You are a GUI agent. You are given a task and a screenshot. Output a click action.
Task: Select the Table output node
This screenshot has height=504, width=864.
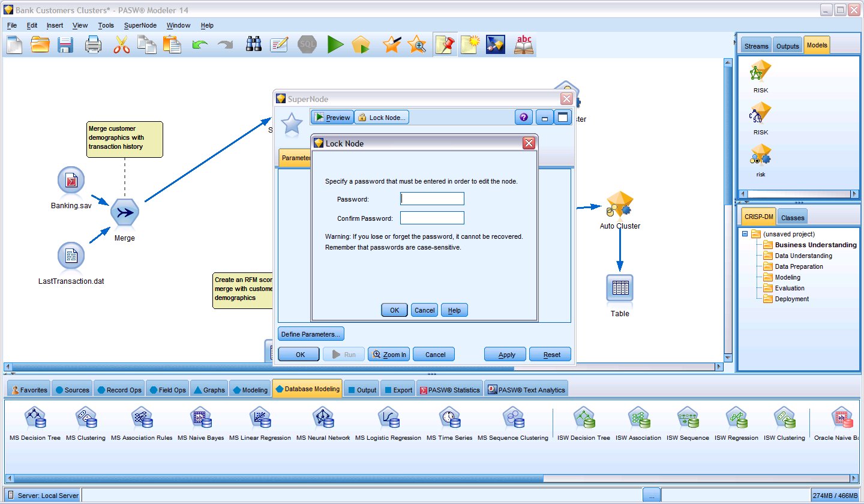point(620,289)
